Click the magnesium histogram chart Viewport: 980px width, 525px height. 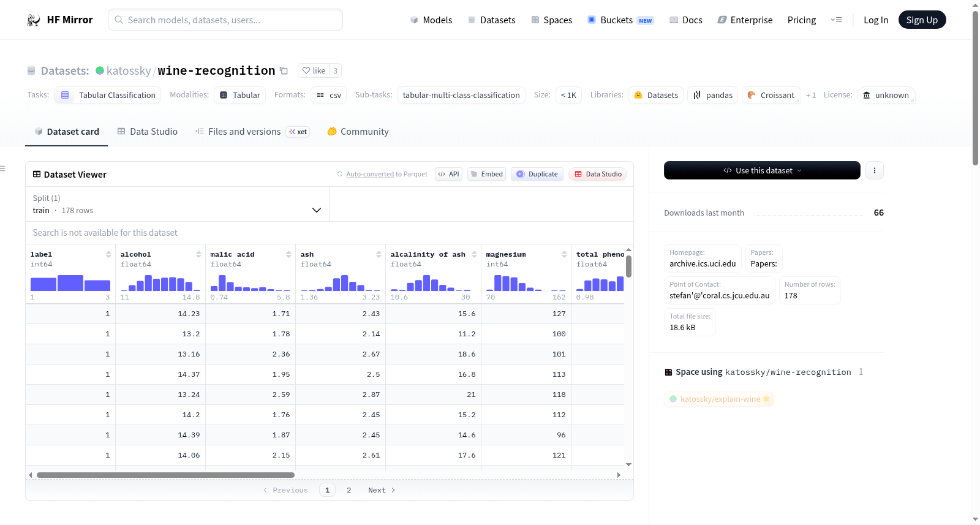click(526, 283)
